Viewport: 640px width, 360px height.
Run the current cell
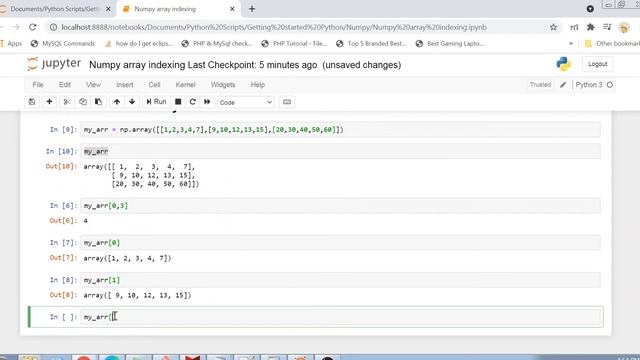pos(156,102)
